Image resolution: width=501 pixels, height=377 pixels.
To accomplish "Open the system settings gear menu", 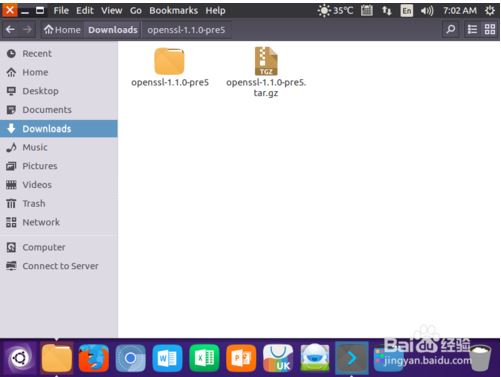I will 490,11.
